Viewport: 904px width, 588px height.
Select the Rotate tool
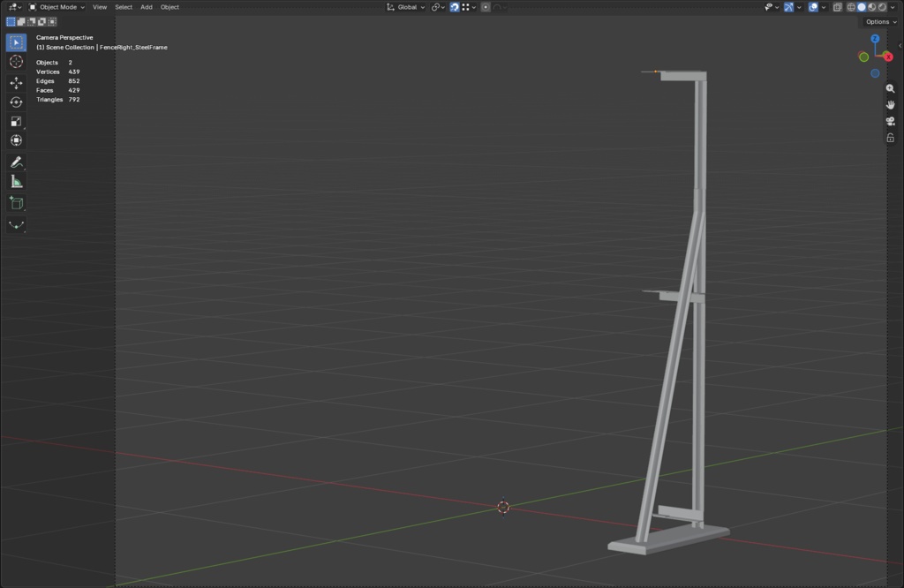[16, 102]
